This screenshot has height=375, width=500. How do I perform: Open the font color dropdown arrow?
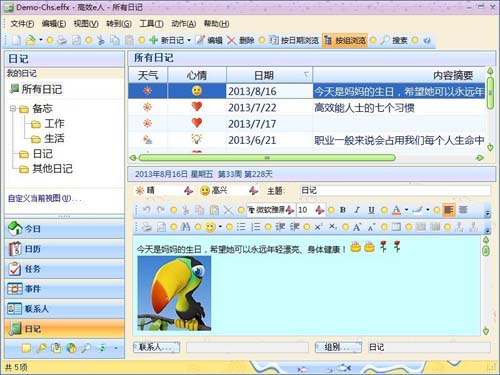(406, 210)
